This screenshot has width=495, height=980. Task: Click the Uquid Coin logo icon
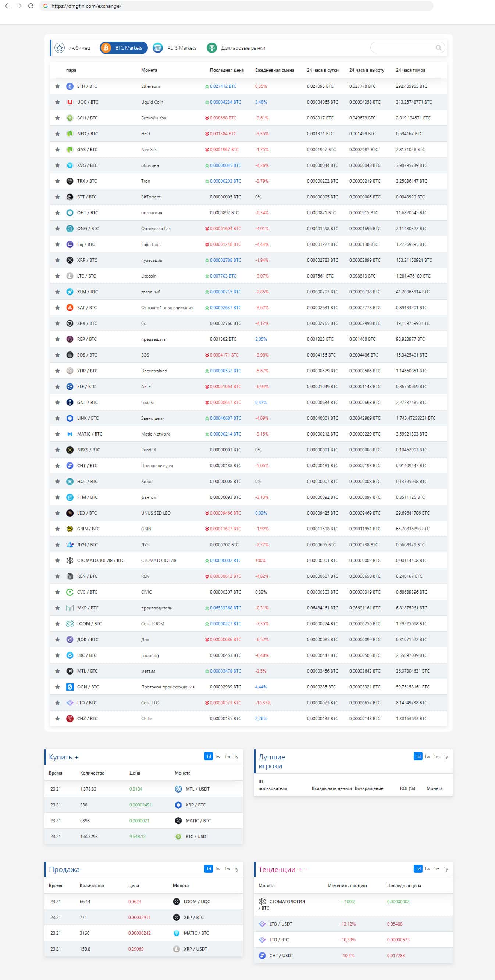[70, 102]
